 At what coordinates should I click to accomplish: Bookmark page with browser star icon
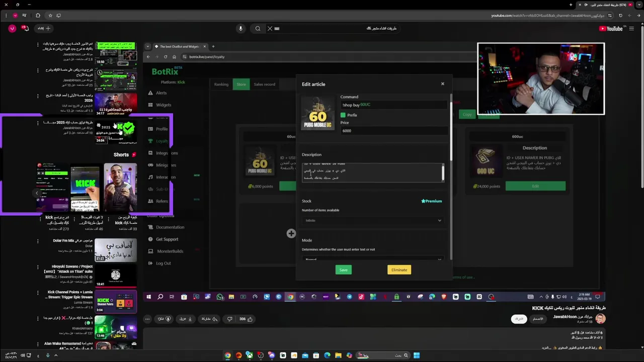coord(50,16)
